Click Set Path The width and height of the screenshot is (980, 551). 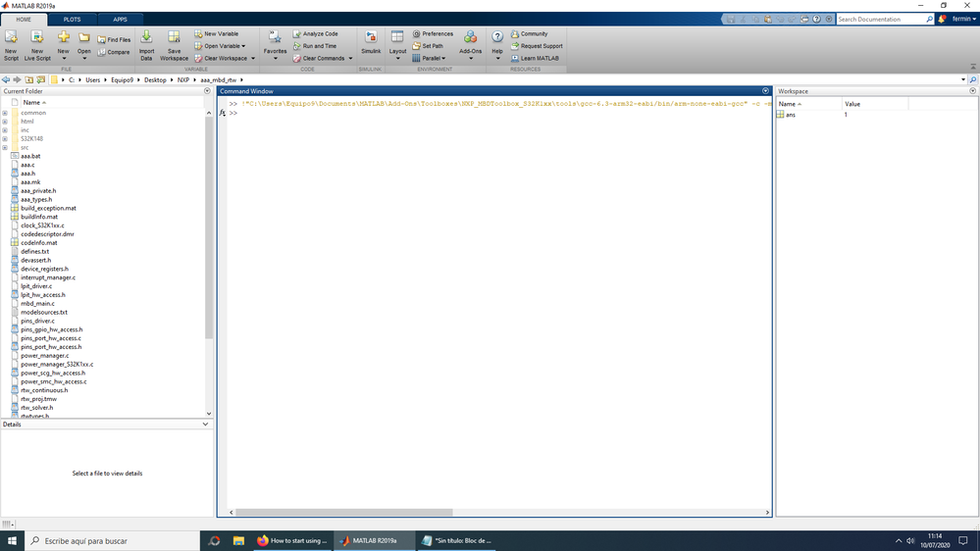pos(428,46)
